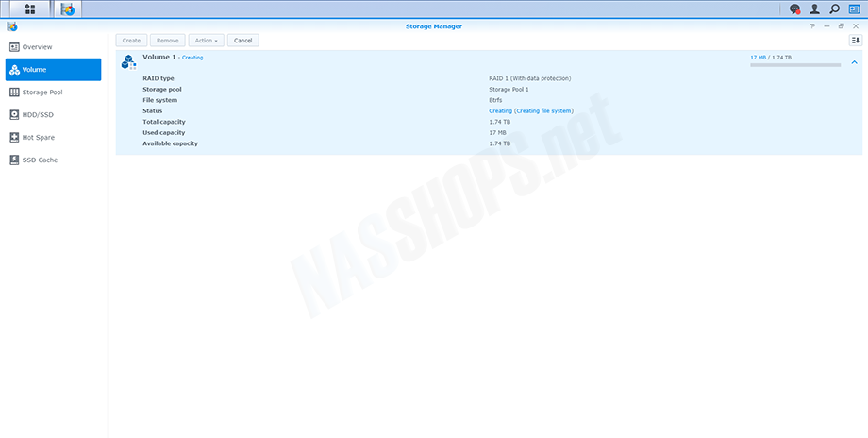Open the search magnifier icon
The width and height of the screenshot is (868, 438).
(834, 8)
